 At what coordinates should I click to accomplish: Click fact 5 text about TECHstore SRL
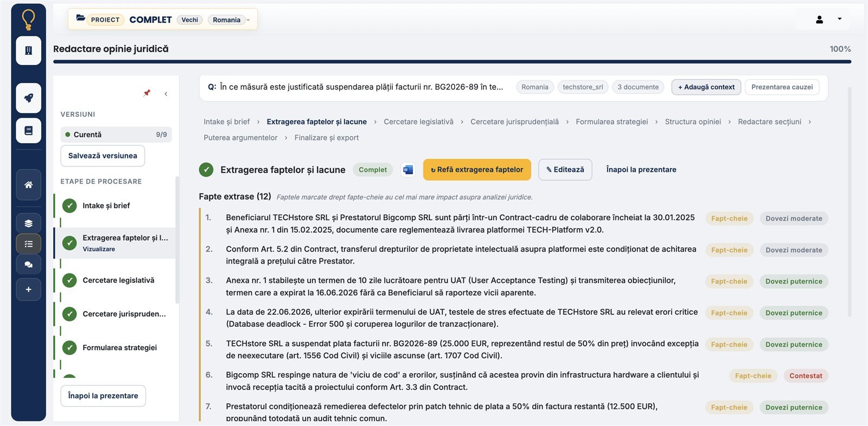pos(462,350)
